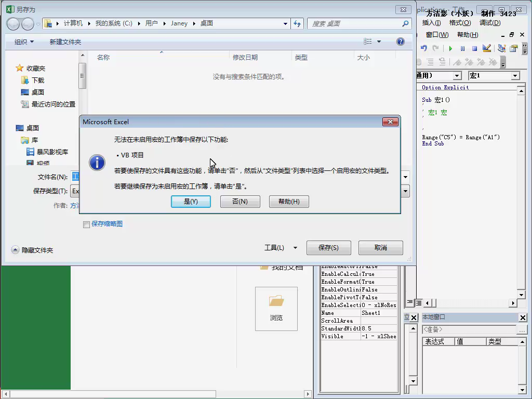Open the procedure 宏1 combo box dropdown
The width and height of the screenshot is (532, 399).
(515, 76)
